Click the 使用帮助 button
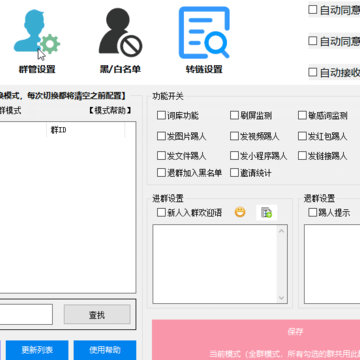The width and height of the screenshot is (360, 360). [105, 350]
